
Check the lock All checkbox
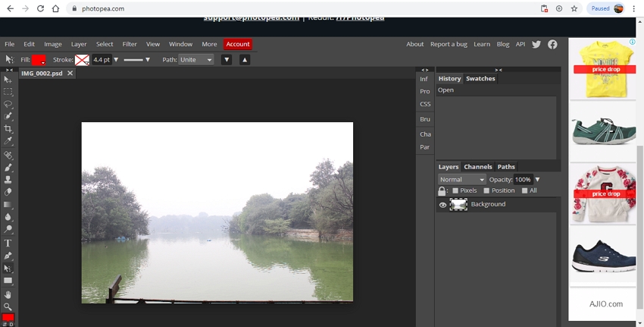(524, 190)
